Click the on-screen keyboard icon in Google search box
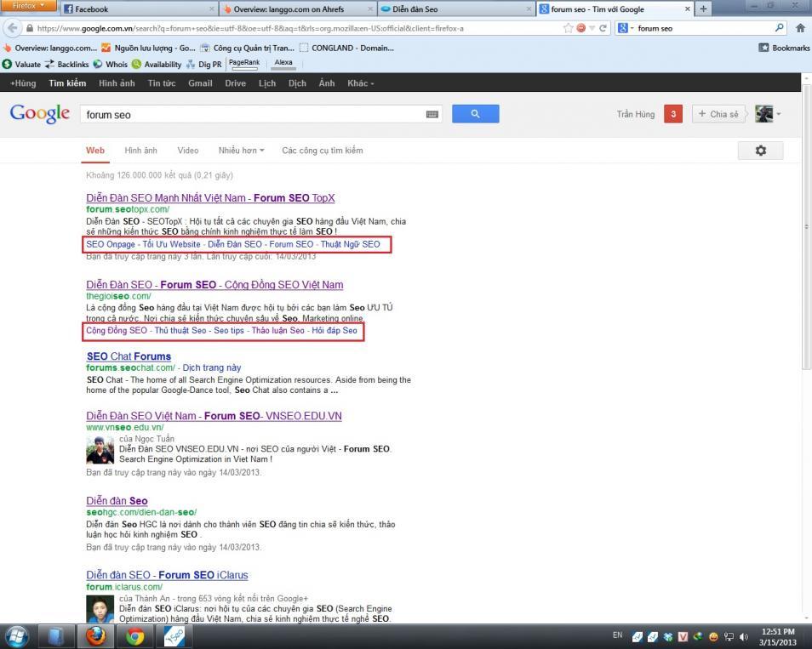Image resolution: width=812 pixels, height=649 pixels. [x=432, y=114]
